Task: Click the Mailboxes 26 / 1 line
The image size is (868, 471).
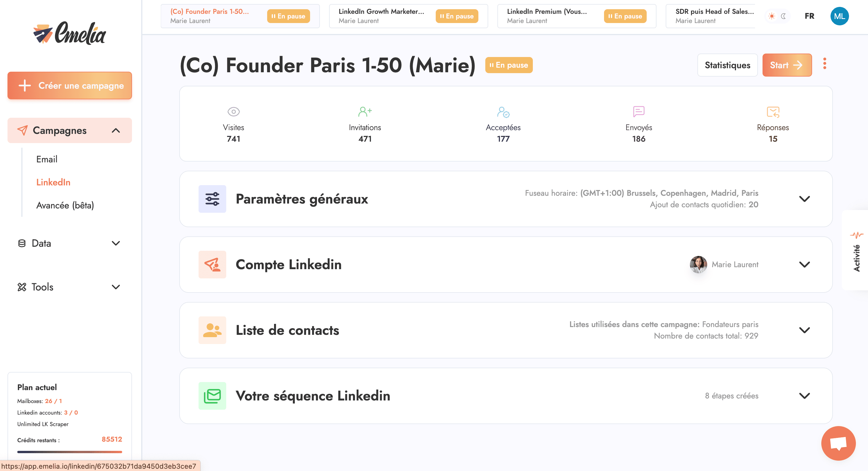Action: (x=39, y=401)
